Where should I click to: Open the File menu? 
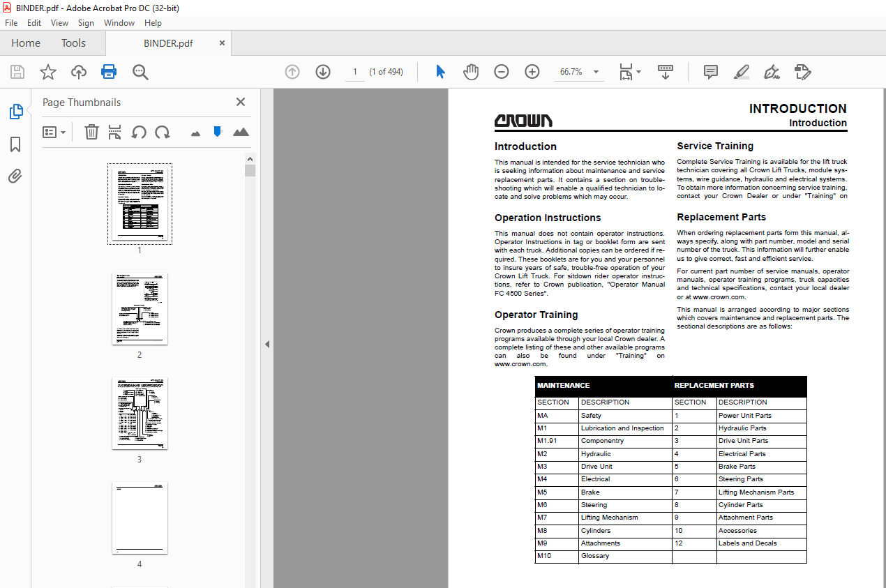11,23
